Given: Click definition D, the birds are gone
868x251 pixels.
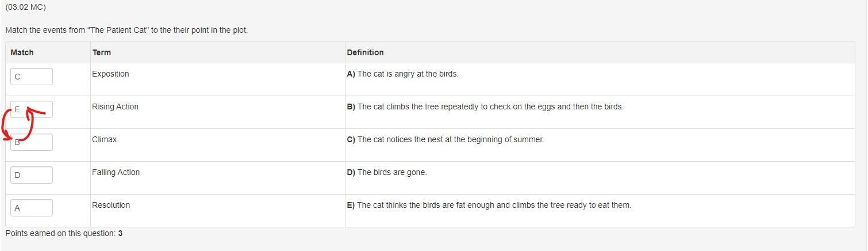Looking at the screenshot, I should point(386,172).
